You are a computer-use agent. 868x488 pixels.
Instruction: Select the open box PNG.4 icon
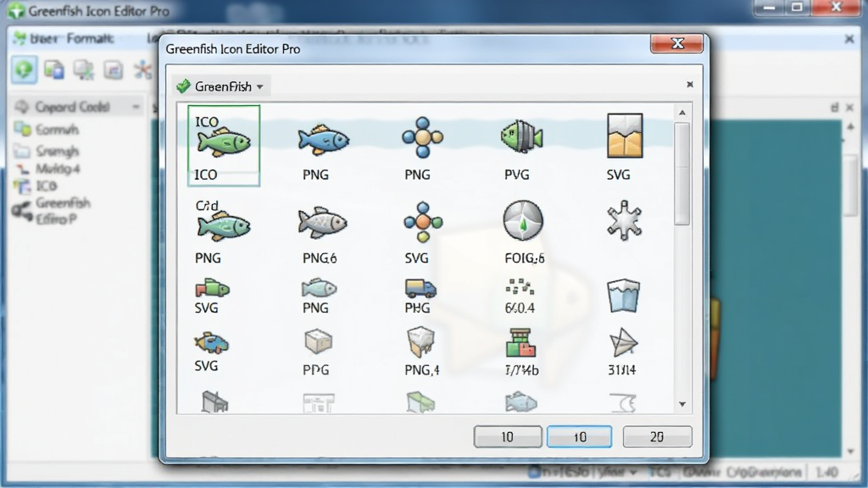click(x=420, y=342)
